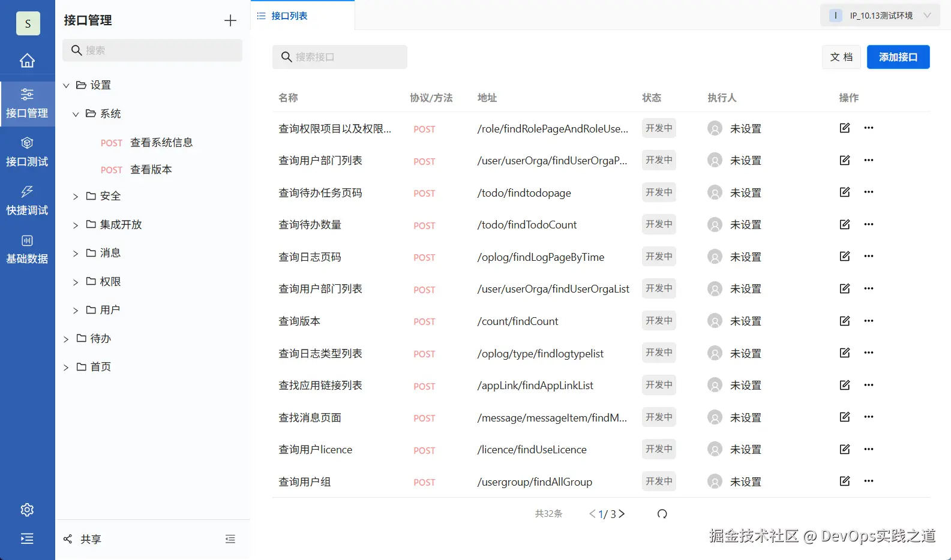Expand the 用户 folder
The height and width of the screenshot is (560, 951).
76,311
